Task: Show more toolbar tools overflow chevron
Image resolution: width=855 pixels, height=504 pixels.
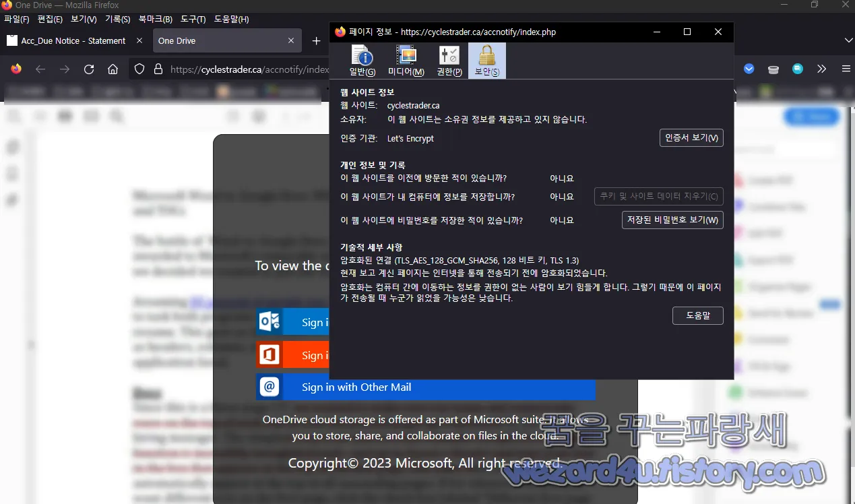Action: click(x=821, y=69)
